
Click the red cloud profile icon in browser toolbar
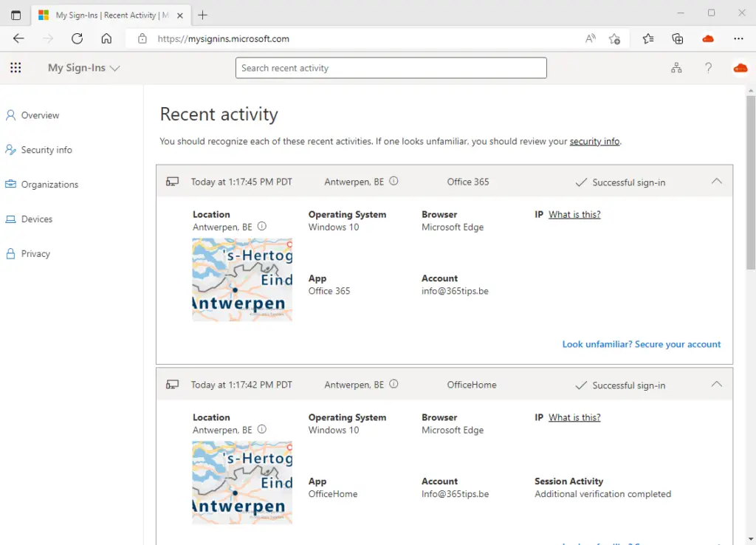pyautogui.click(x=708, y=38)
